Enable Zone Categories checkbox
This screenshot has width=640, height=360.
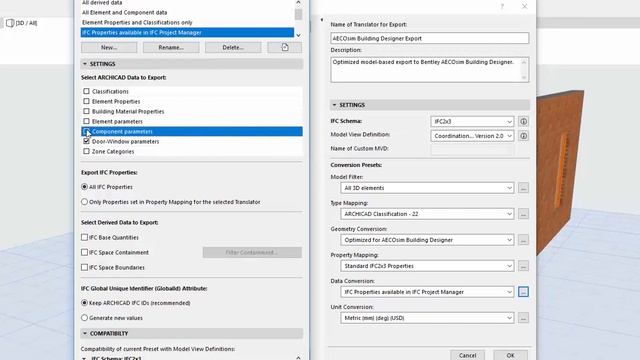86,151
